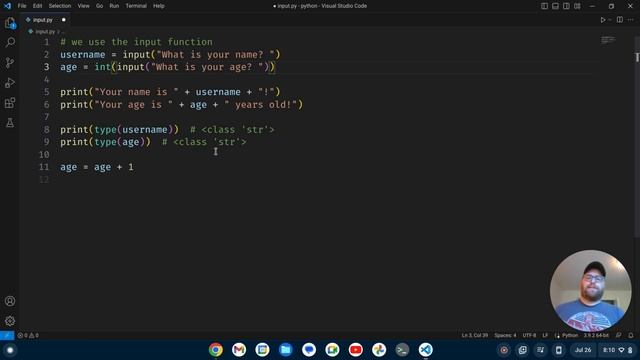Select the 3.9.2 64-bit Python interpreter
640x360 pixels.
pos(596,335)
